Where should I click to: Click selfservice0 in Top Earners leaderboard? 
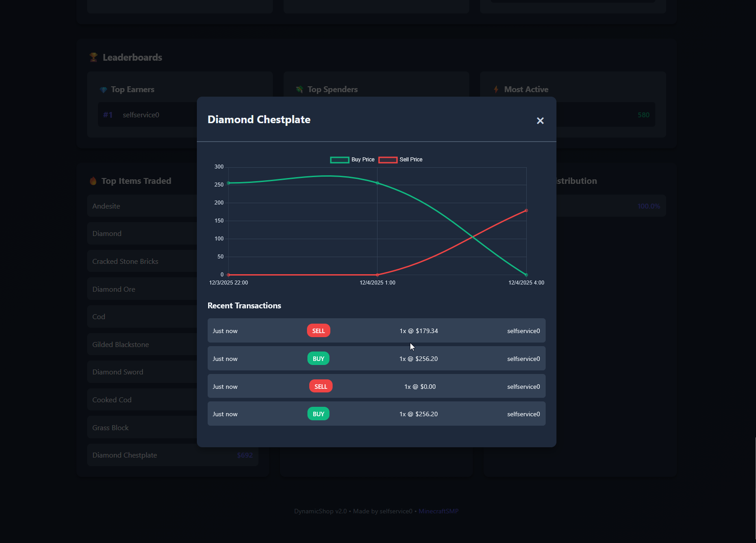click(141, 115)
